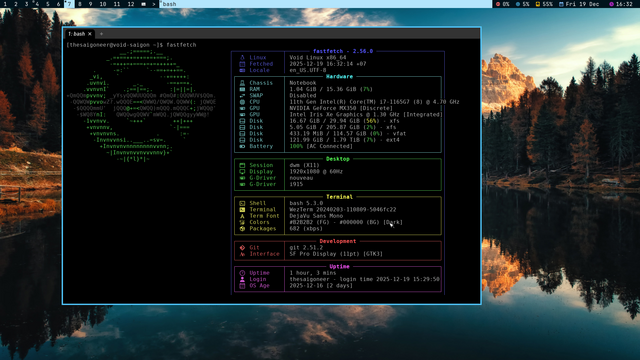640x360 pixels.
Task: Close the bash tab with its X
Action: pos(90,34)
